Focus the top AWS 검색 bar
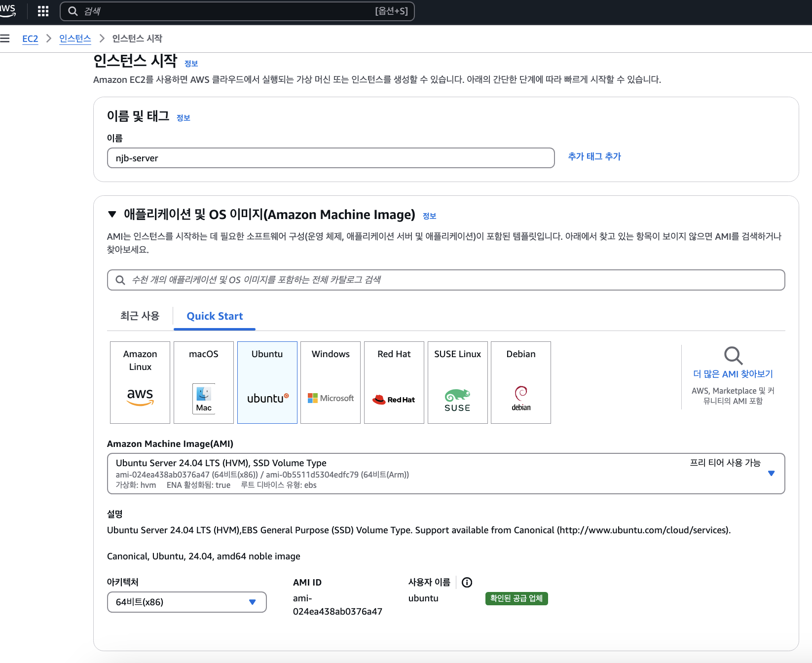 point(237,11)
